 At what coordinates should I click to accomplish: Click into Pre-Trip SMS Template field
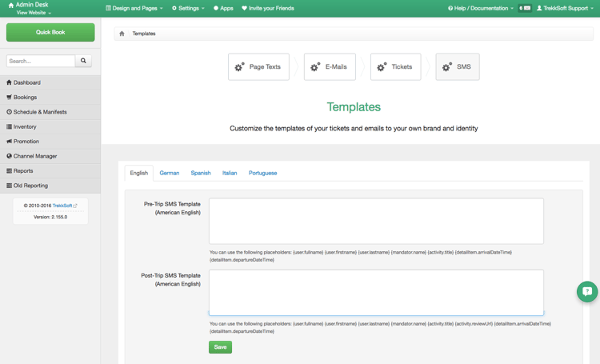tap(376, 221)
